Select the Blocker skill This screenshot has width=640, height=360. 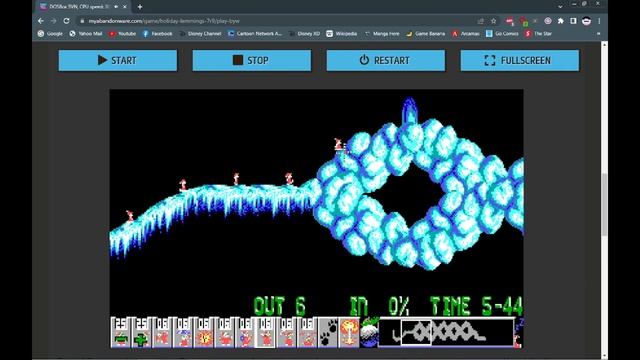point(224,332)
